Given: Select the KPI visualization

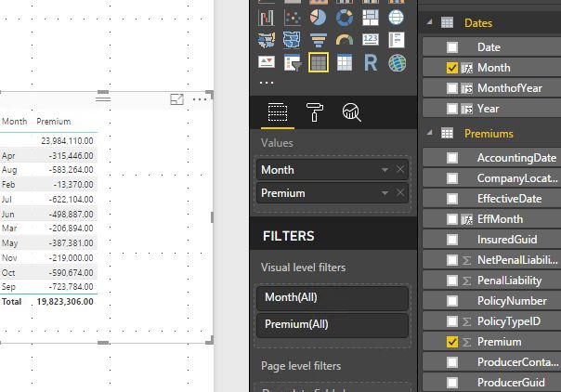Looking at the screenshot, I should [x=266, y=62].
